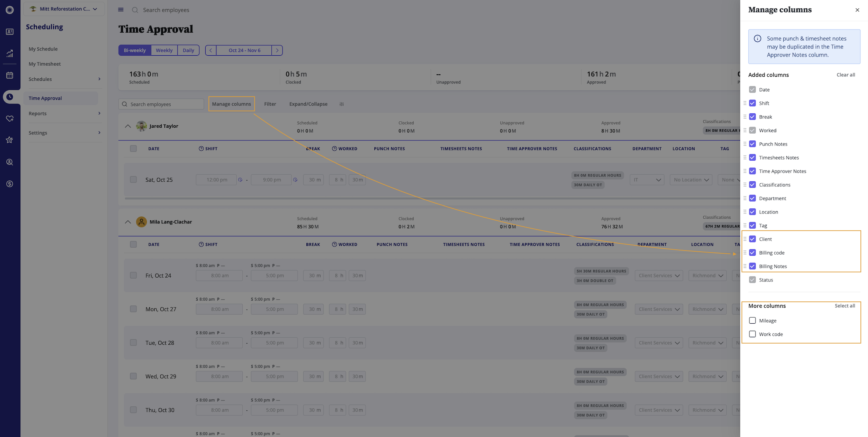Viewport: 868px width, 437px height.
Task: Click Select all in More columns
Action: pyautogui.click(x=845, y=306)
